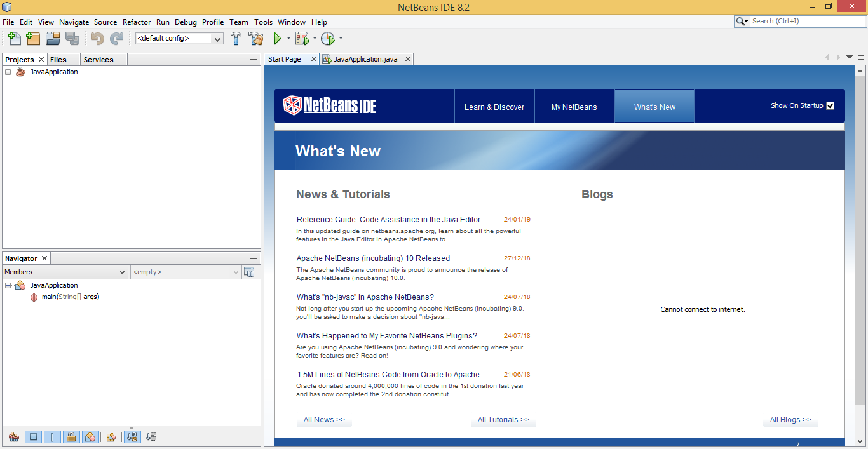Open What's nb-javac in Apache NetBeans article

click(x=365, y=297)
